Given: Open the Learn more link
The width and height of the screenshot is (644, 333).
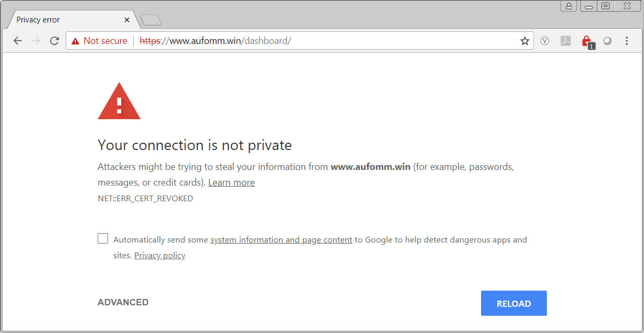Looking at the screenshot, I should [231, 182].
